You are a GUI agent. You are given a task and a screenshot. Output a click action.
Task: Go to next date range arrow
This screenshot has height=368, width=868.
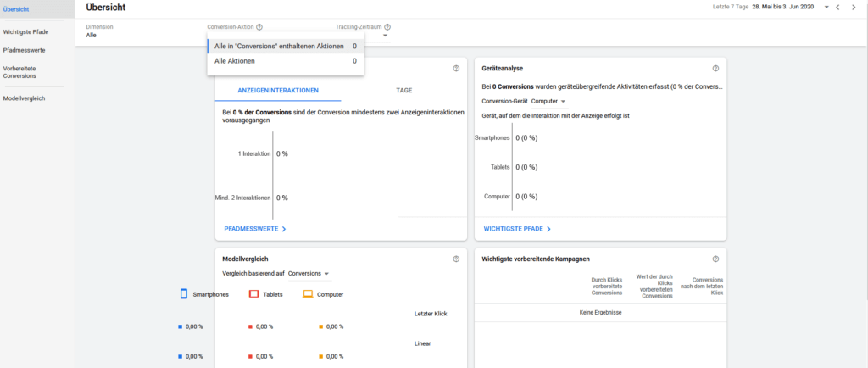click(854, 8)
